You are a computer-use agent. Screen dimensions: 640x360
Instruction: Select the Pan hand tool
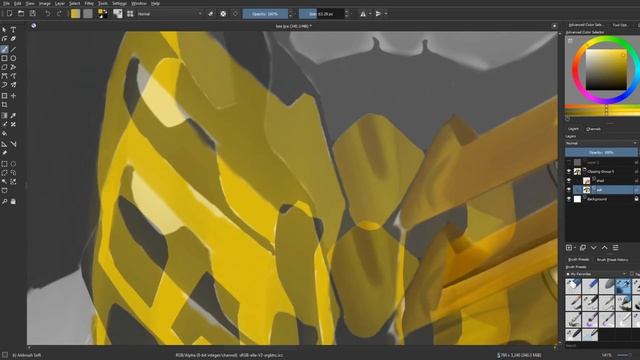point(13,201)
